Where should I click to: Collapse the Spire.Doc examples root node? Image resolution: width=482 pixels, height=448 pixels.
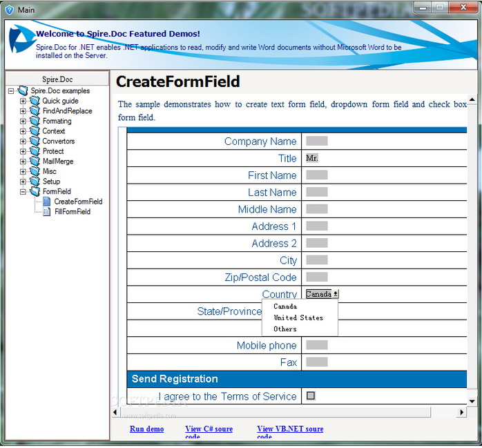(x=11, y=91)
